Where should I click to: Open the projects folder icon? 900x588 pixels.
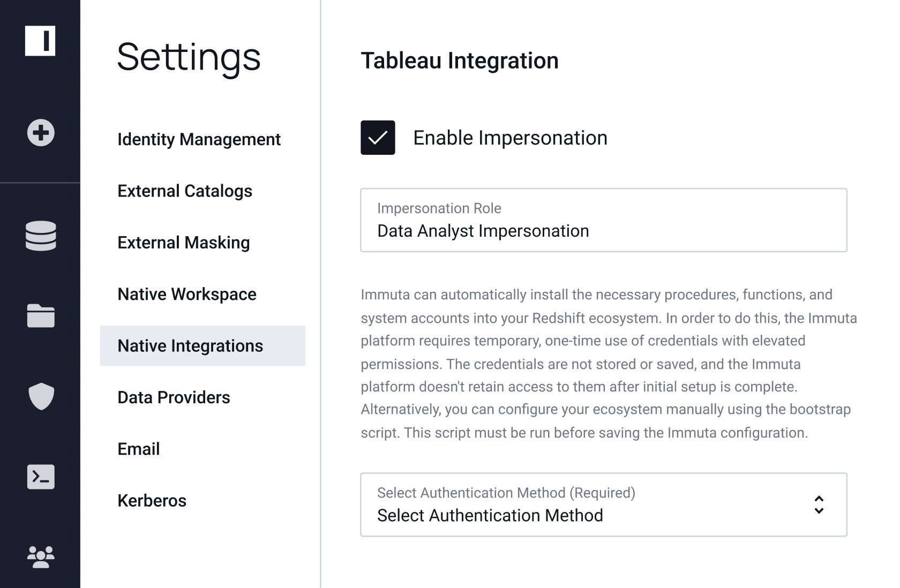41,315
